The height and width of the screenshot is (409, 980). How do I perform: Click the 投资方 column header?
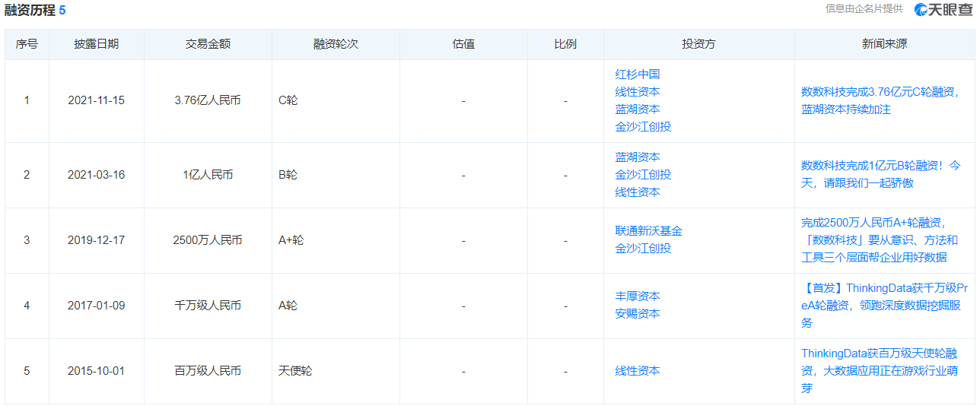(698, 44)
